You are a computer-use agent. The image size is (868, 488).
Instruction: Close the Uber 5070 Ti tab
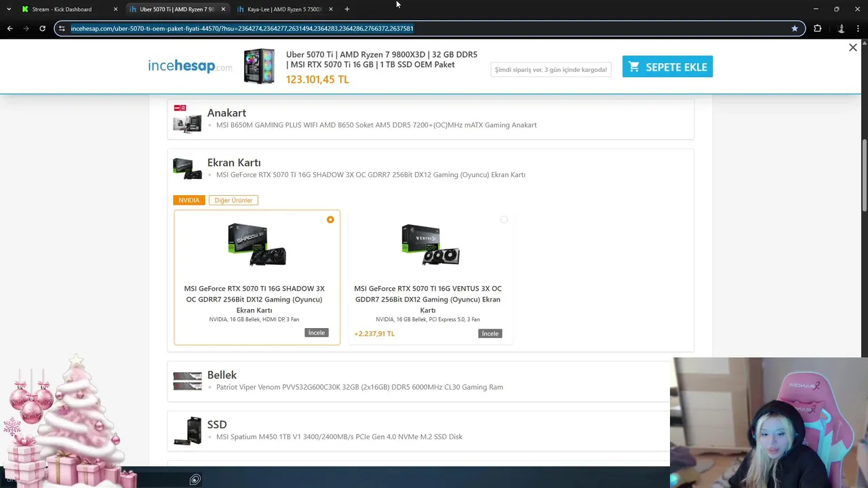[223, 9]
